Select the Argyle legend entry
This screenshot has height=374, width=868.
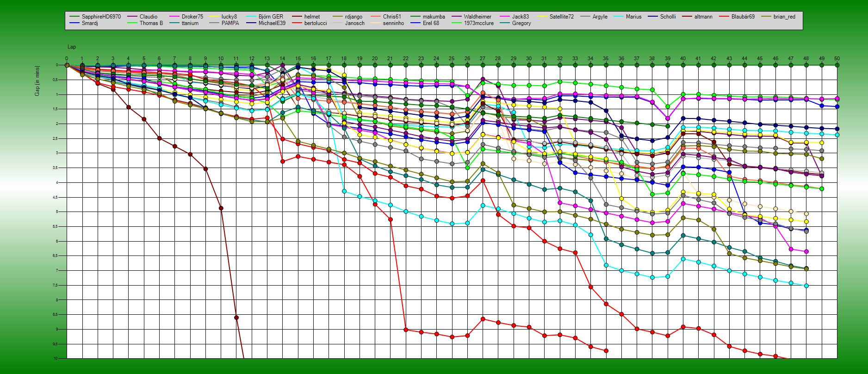point(600,17)
